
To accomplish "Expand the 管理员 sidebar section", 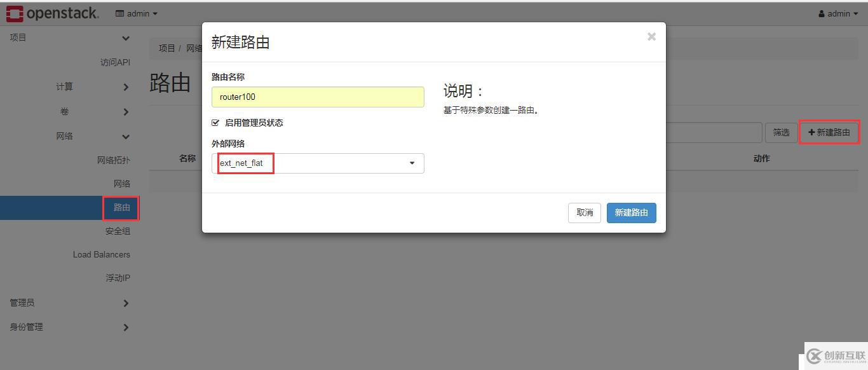I will click(x=69, y=303).
